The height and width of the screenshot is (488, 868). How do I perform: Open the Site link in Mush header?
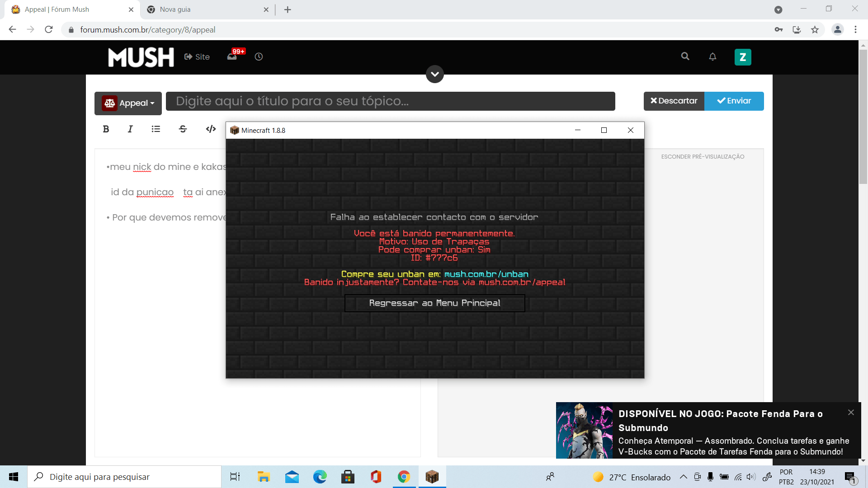point(197,57)
